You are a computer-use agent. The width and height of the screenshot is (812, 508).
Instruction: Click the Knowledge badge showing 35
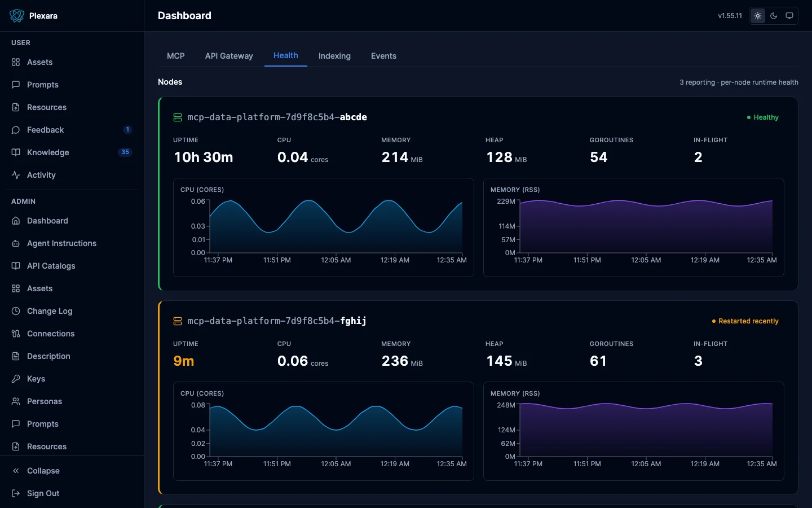coord(125,152)
